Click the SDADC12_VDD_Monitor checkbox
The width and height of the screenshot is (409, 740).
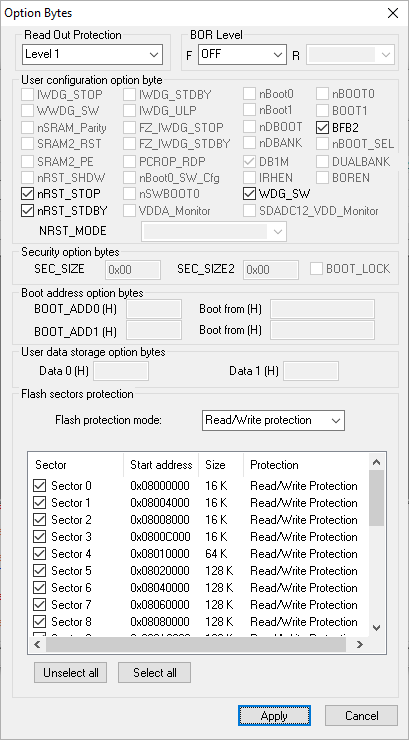tap(249, 210)
